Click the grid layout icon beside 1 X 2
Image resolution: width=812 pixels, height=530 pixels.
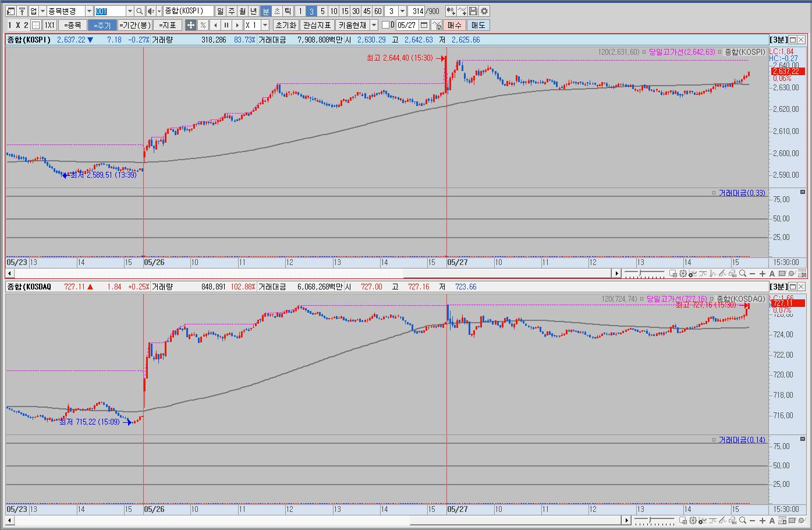(x=36, y=25)
